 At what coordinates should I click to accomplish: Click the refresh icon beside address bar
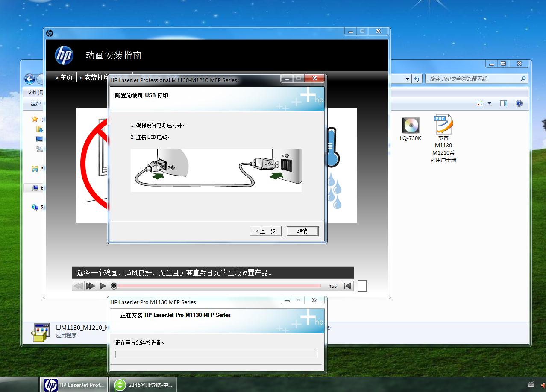point(417,79)
